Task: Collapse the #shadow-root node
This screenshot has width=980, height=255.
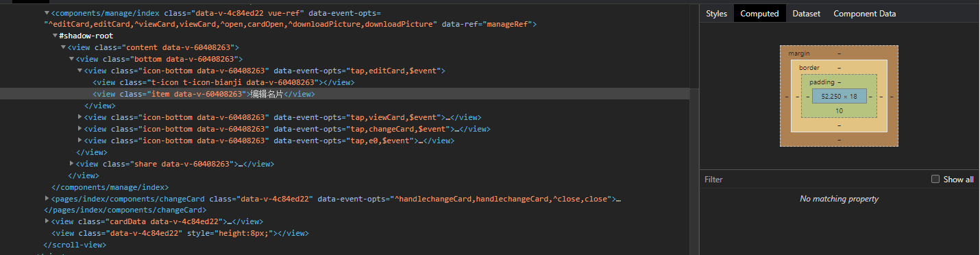Action: [x=55, y=36]
